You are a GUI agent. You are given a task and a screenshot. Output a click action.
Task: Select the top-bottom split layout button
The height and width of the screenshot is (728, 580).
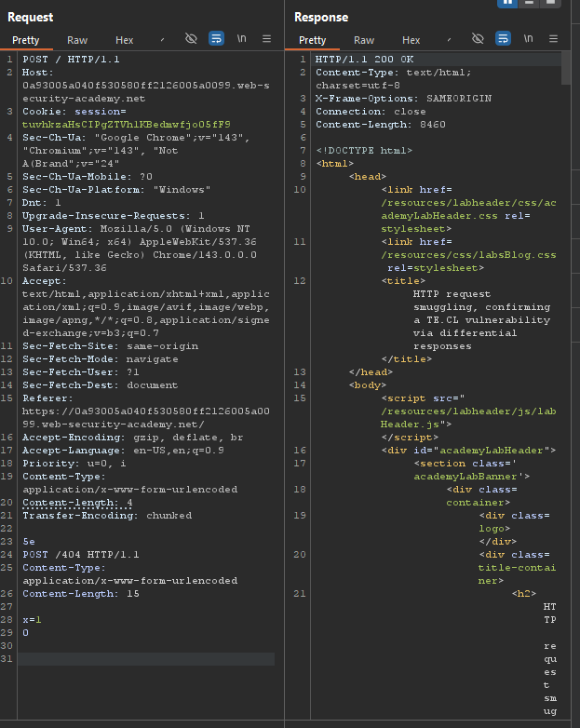(529, 3)
